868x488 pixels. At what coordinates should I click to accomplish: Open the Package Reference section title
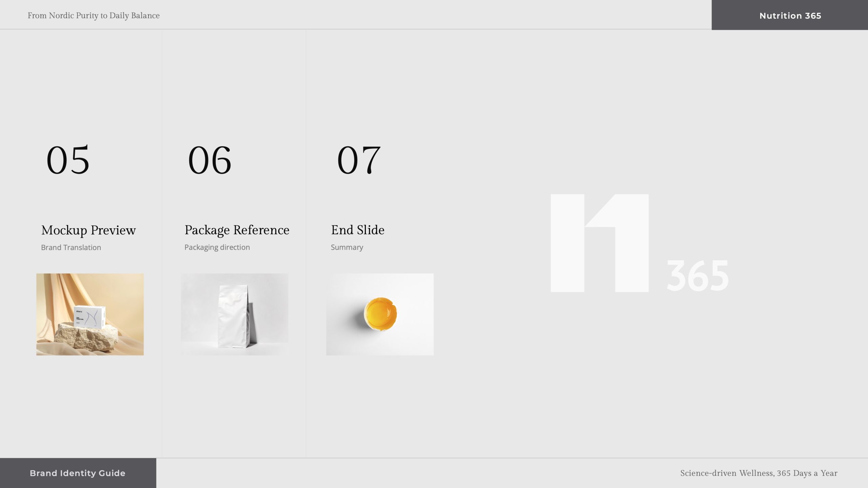[237, 230]
